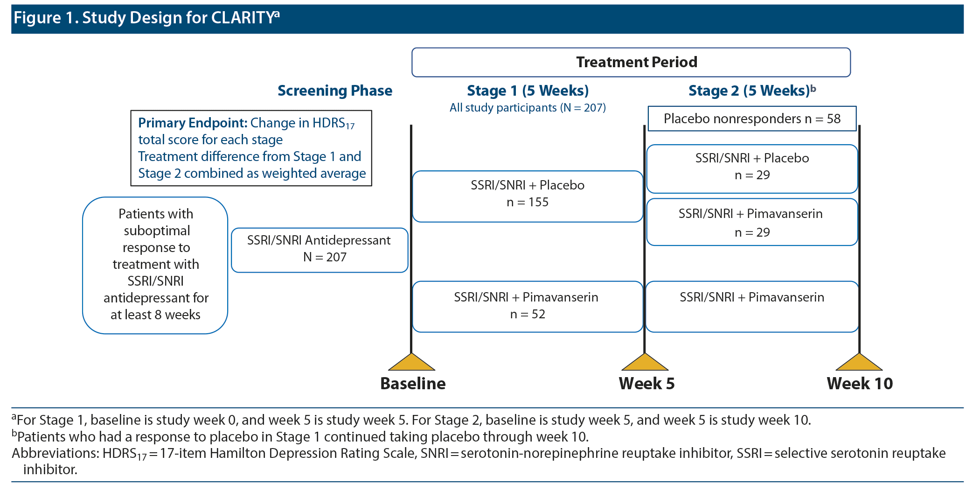Click the Week 10 label
This screenshot has height=491, width=980.
coord(860,384)
